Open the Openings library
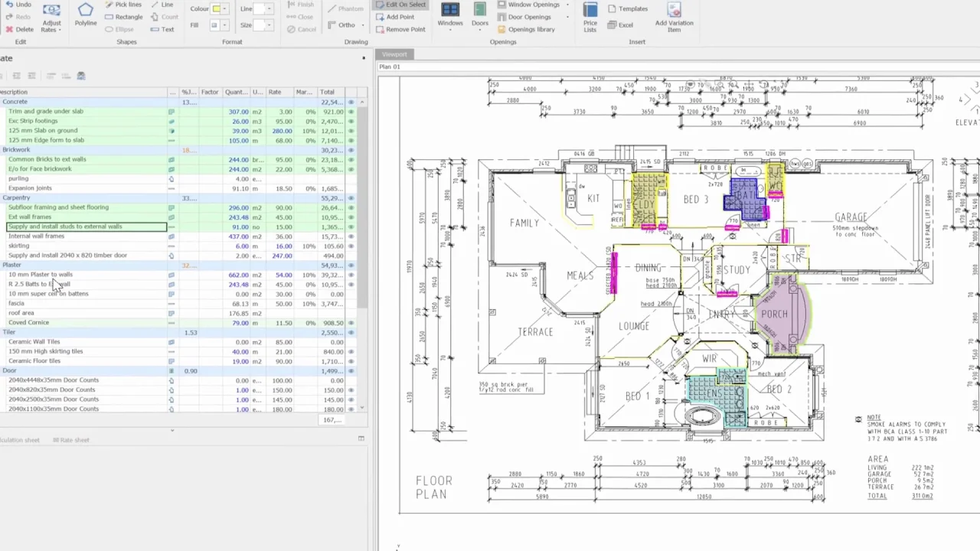The height and width of the screenshot is (551, 980). (x=525, y=29)
